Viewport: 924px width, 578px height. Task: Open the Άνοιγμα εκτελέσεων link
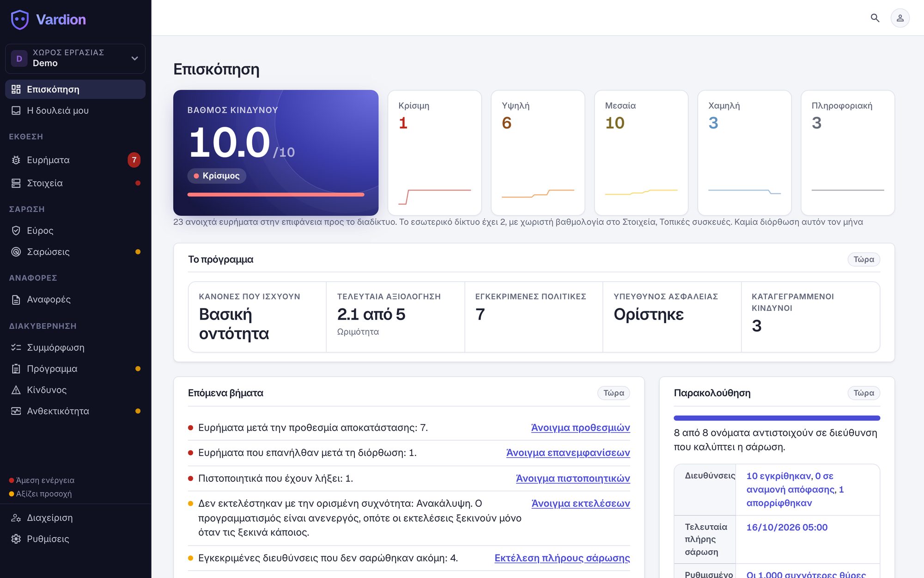point(581,504)
